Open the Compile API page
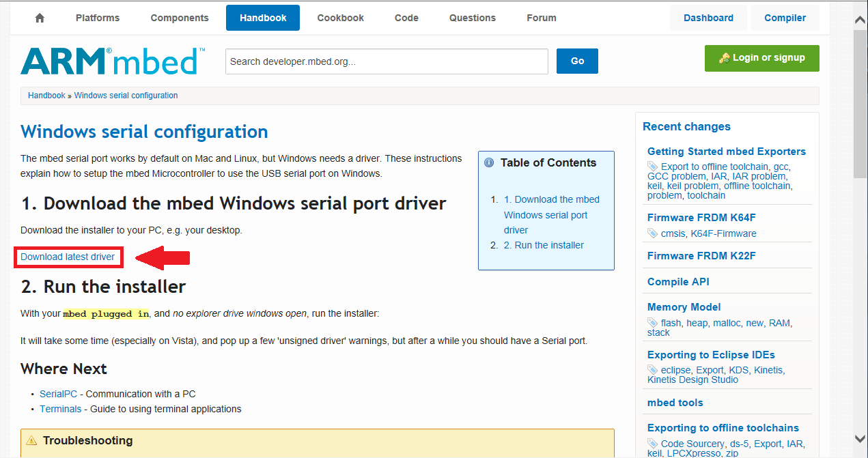 click(678, 281)
